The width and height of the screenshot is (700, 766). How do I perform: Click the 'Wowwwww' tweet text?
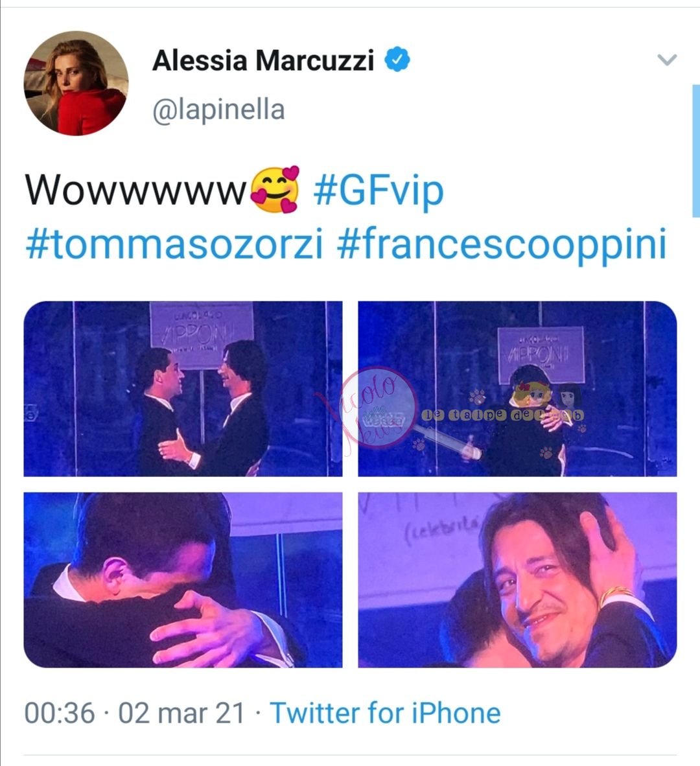point(136,190)
